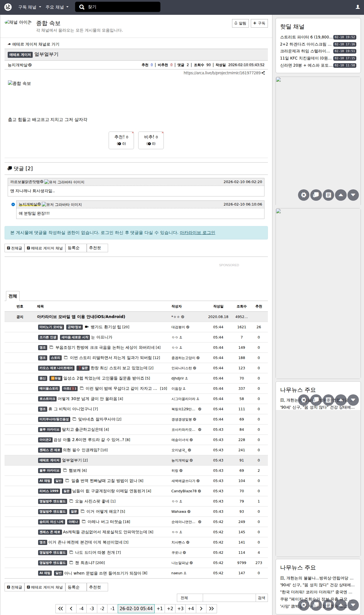The height and width of the screenshot is (615, 364).
Task: Jump to last page with double-right chevron
Action: [211, 608]
